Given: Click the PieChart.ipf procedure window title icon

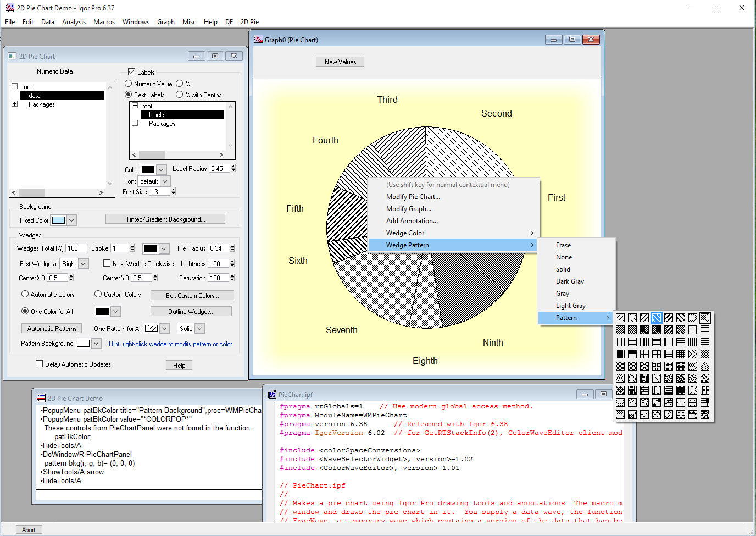Looking at the screenshot, I should (271, 394).
